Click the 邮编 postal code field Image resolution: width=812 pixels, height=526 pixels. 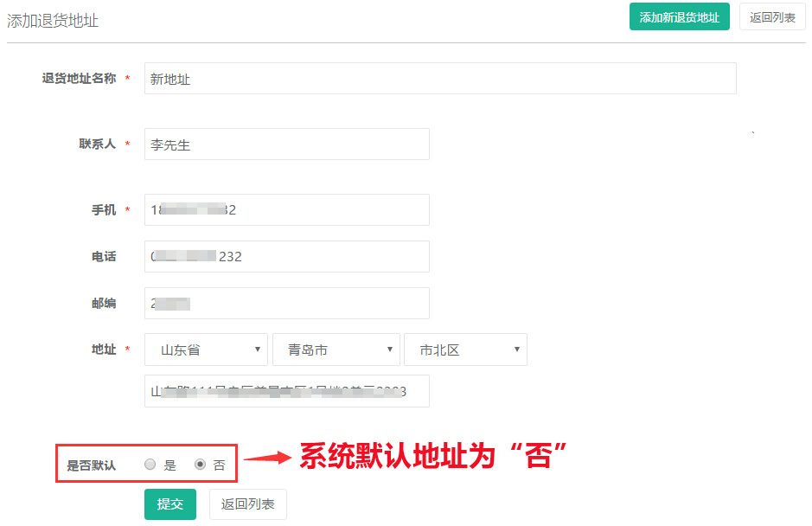tap(286, 304)
